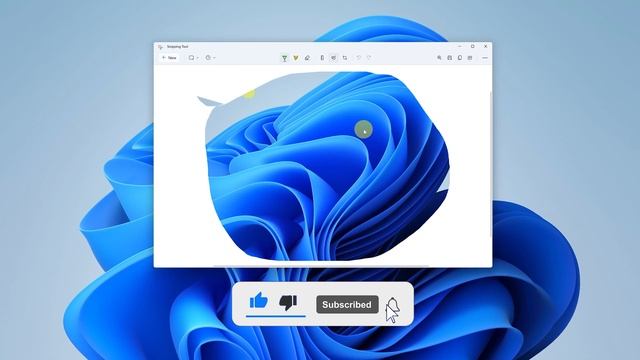
Task: Select the Eraser tool
Action: (x=307, y=58)
